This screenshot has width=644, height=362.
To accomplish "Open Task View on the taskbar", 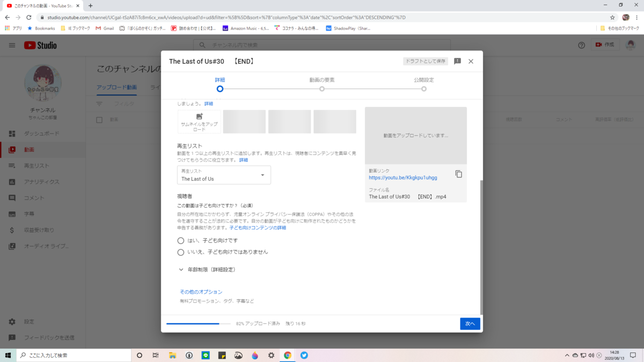I will pyautogui.click(x=156, y=355).
